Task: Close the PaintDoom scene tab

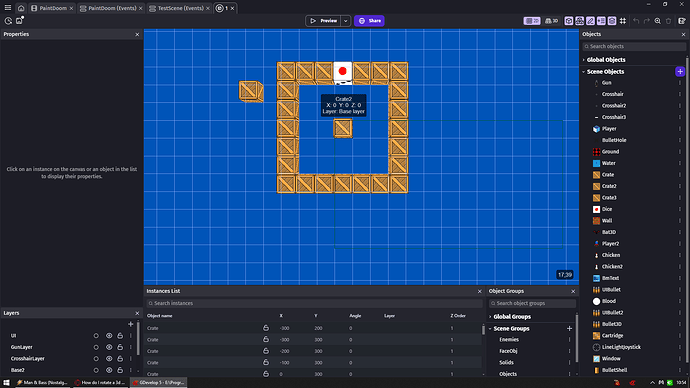Action: click(71, 8)
